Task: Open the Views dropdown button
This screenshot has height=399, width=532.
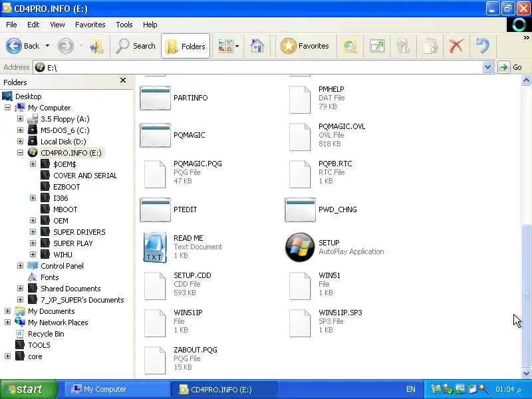Action: coord(228,46)
